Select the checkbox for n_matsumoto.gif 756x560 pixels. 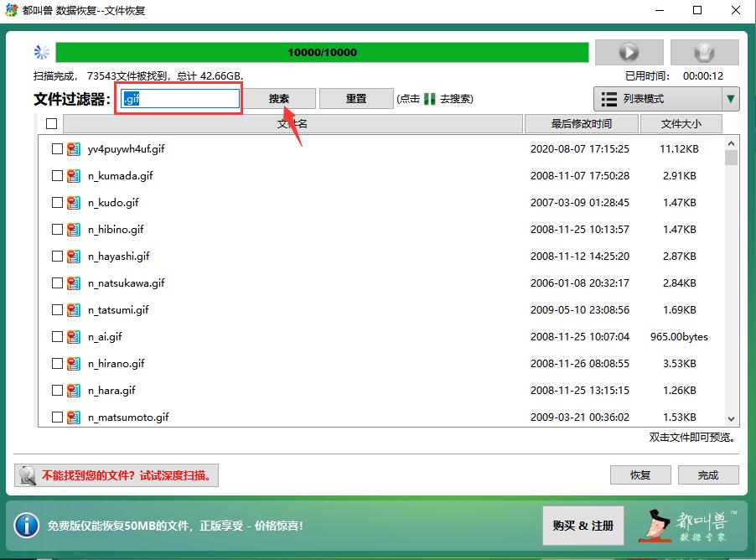click(x=57, y=417)
